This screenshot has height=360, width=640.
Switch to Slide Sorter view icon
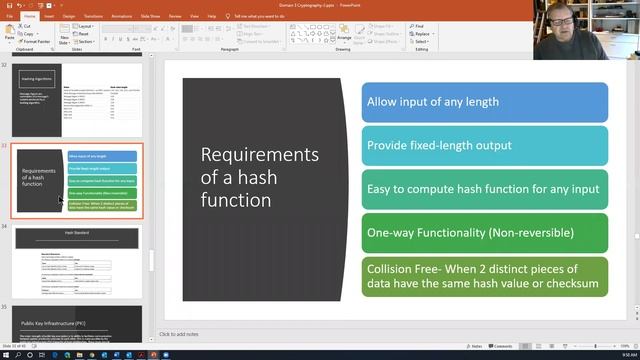tap(539, 346)
